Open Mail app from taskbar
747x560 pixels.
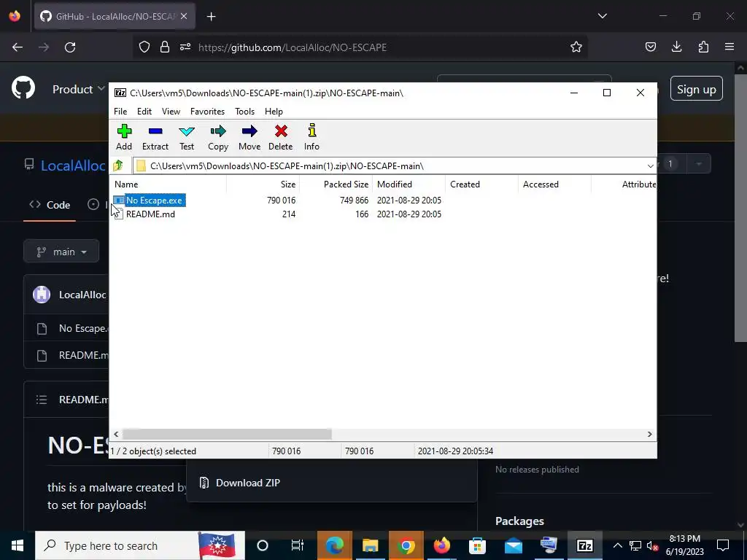pyautogui.click(x=514, y=545)
